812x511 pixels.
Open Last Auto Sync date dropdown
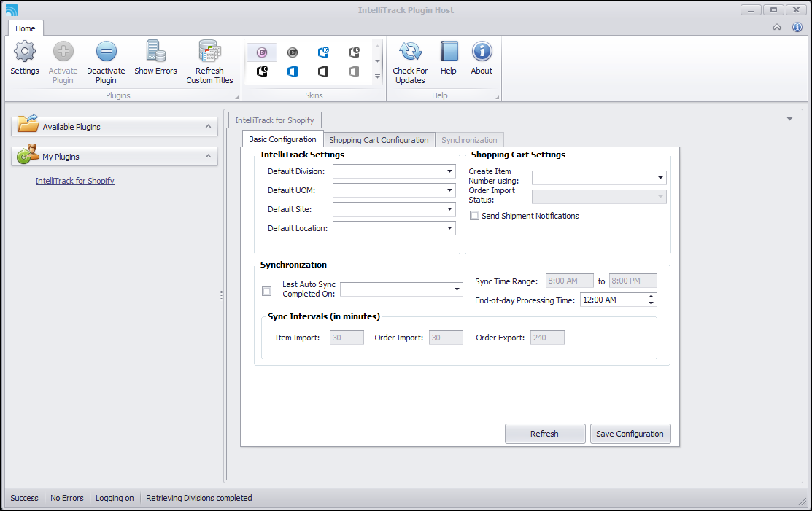pos(457,289)
